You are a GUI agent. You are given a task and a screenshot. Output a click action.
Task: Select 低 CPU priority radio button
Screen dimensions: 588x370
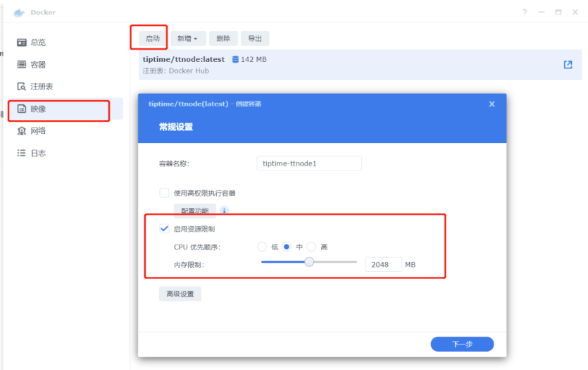[262, 247]
